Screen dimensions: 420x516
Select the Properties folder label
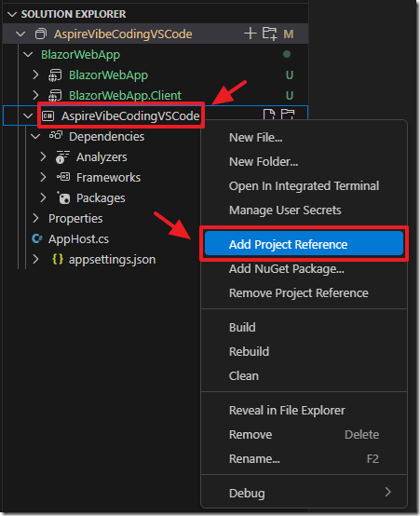click(75, 219)
